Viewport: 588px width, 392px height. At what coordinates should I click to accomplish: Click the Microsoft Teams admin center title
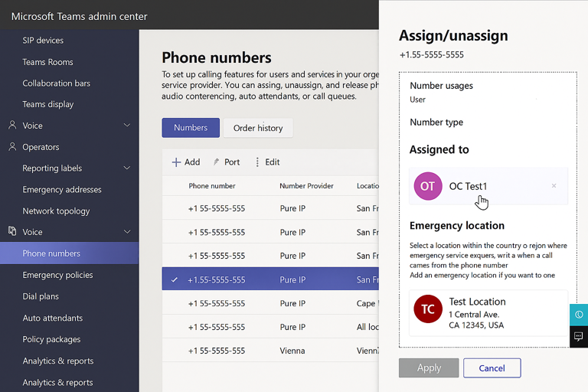[x=79, y=16]
